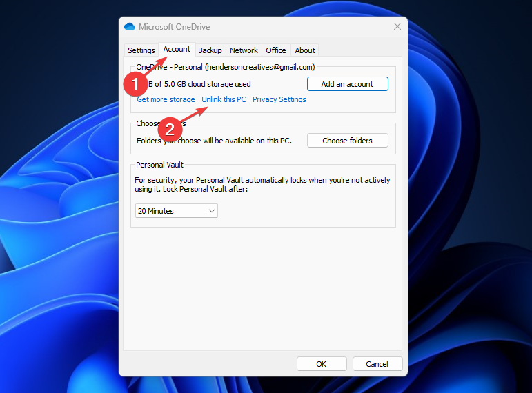532x393 pixels.
Task: Click the Add an account button
Action: point(348,83)
